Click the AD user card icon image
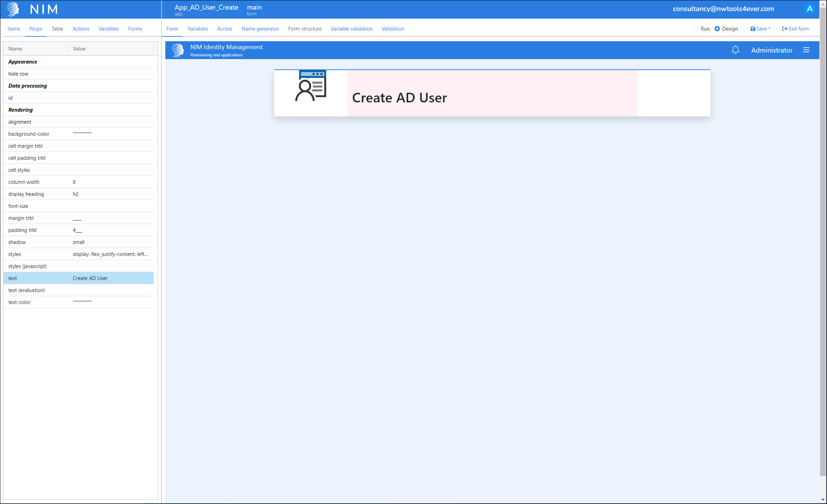This screenshot has width=827, height=504. tap(311, 86)
